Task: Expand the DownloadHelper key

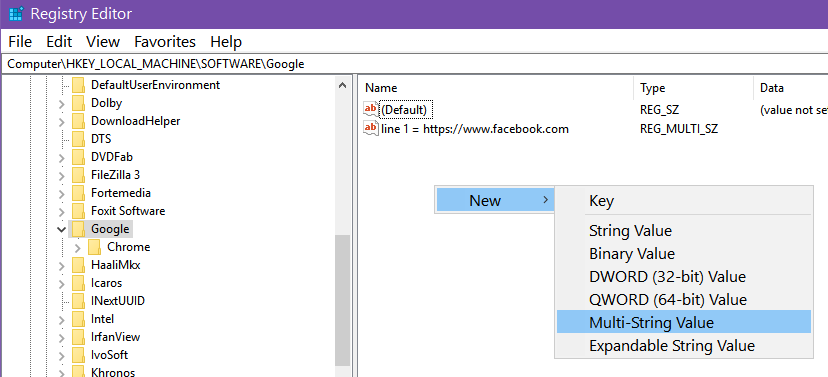Action: [x=62, y=121]
